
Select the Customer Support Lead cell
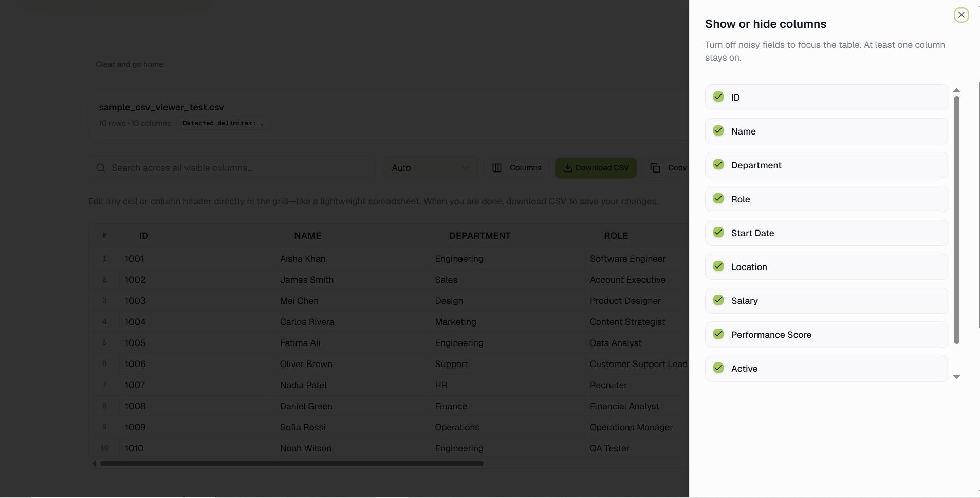point(637,364)
